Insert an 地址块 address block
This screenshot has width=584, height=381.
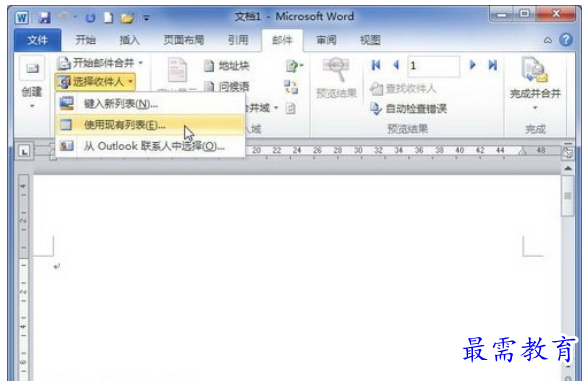[227, 66]
